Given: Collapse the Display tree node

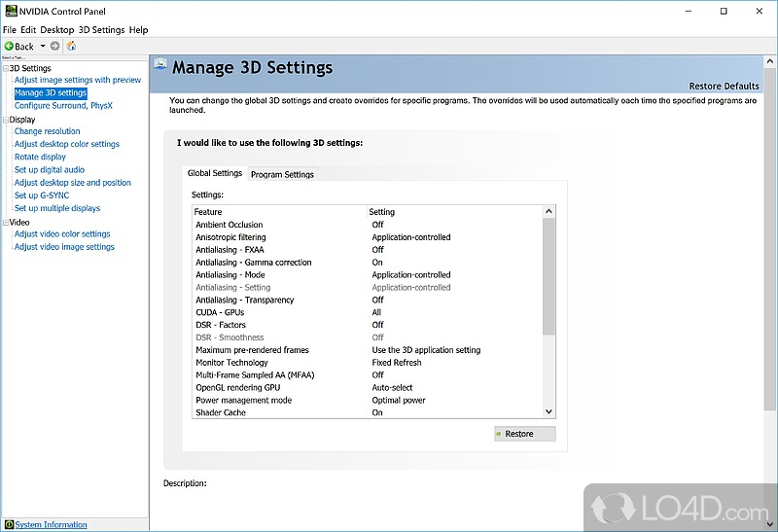Looking at the screenshot, I should click(x=5, y=120).
